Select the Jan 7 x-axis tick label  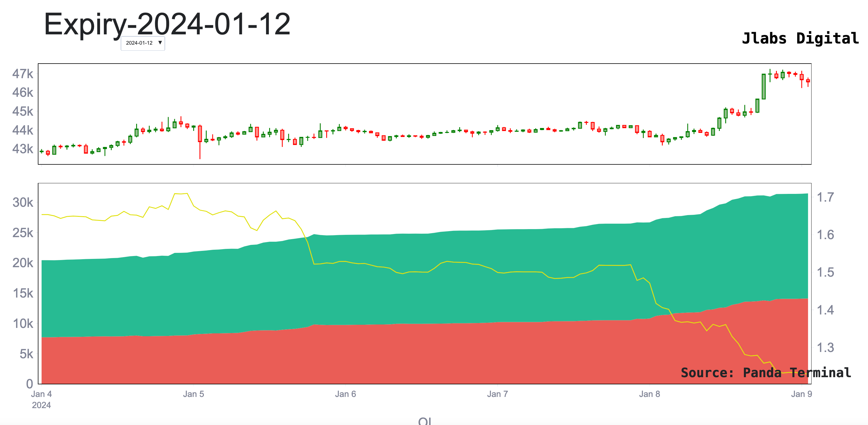[x=497, y=394]
